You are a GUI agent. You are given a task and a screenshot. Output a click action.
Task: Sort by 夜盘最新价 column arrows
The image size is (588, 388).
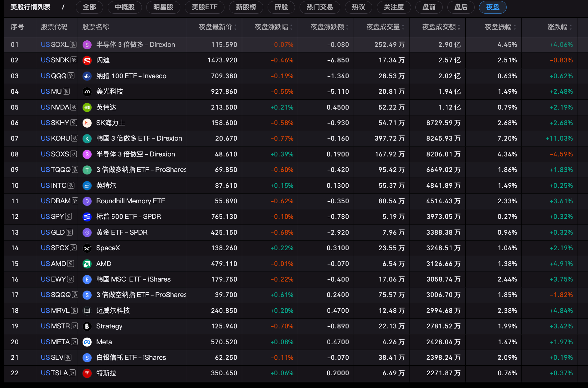click(x=235, y=27)
